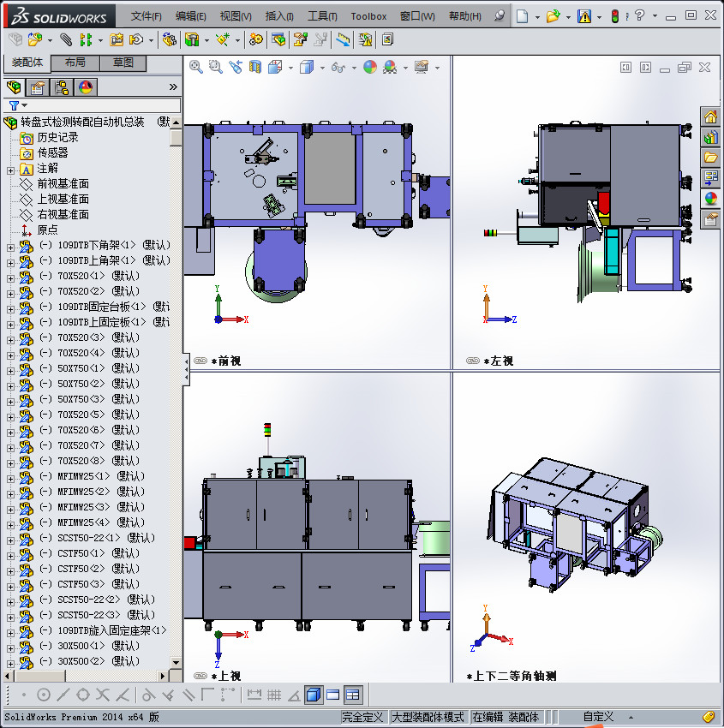The width and height of the screenshot is (724, 728).
Task: Click the 大型装配体模式 status button
Action: [428, 718]
